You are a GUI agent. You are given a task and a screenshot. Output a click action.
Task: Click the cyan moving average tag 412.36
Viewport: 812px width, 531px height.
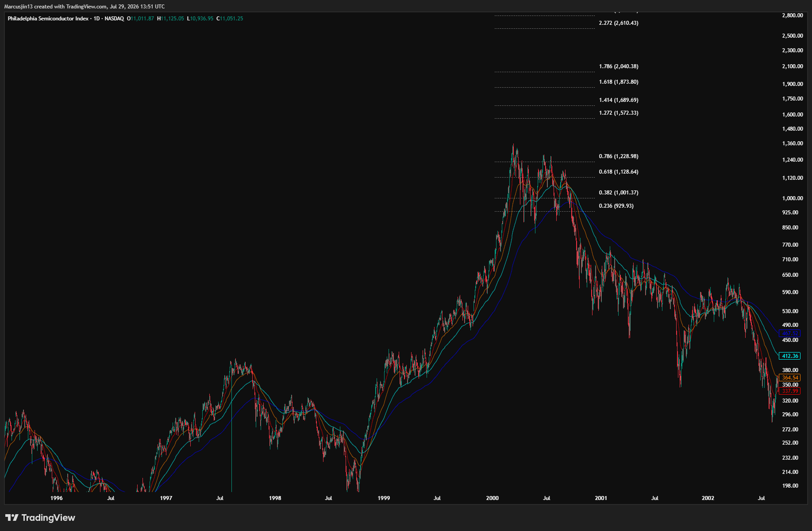point(790,356)
